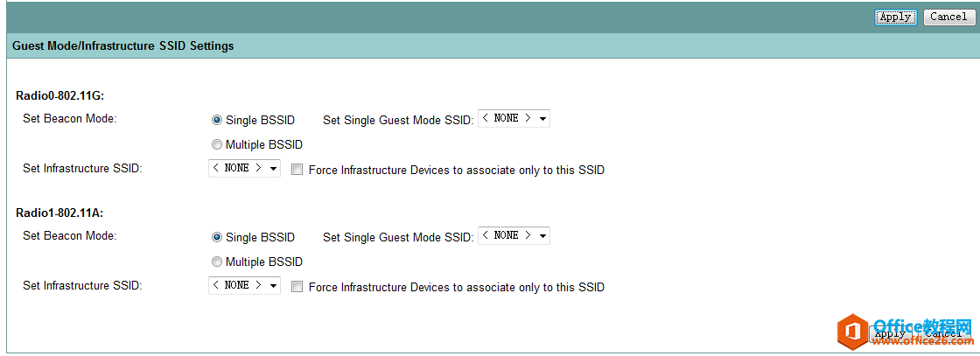Click Set Beacon Mode label under Radio1-802.11A
980x356 pixels.
69,235
